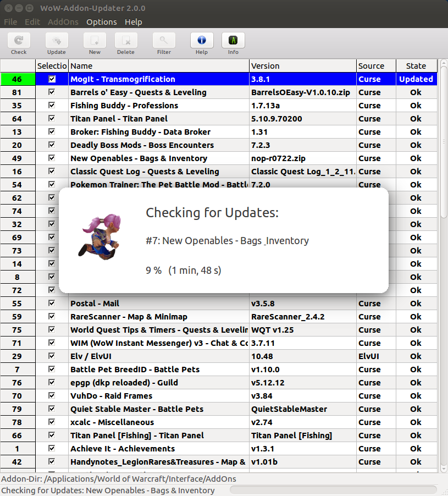Select the 'xcalc - Miscellaneous' cell
This screenshot has width=448, height=496.
(x=159, y=422)
